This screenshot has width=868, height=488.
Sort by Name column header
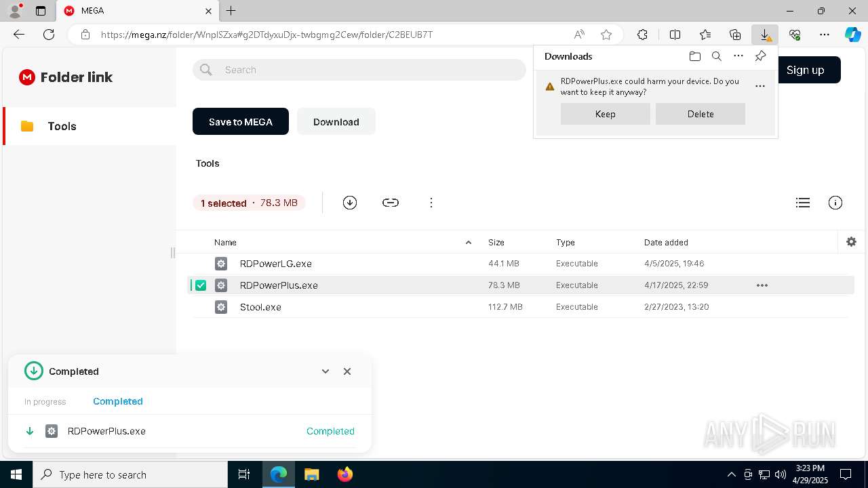click(x=225, y=243)
